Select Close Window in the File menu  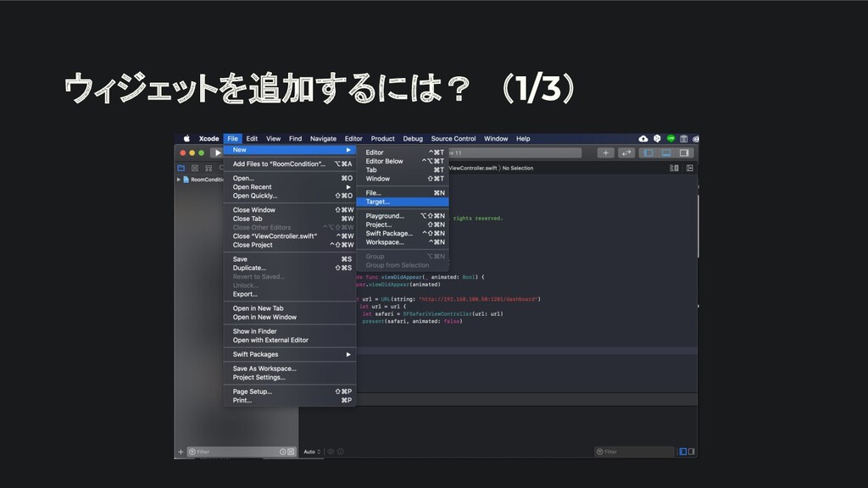click(290, 210)
